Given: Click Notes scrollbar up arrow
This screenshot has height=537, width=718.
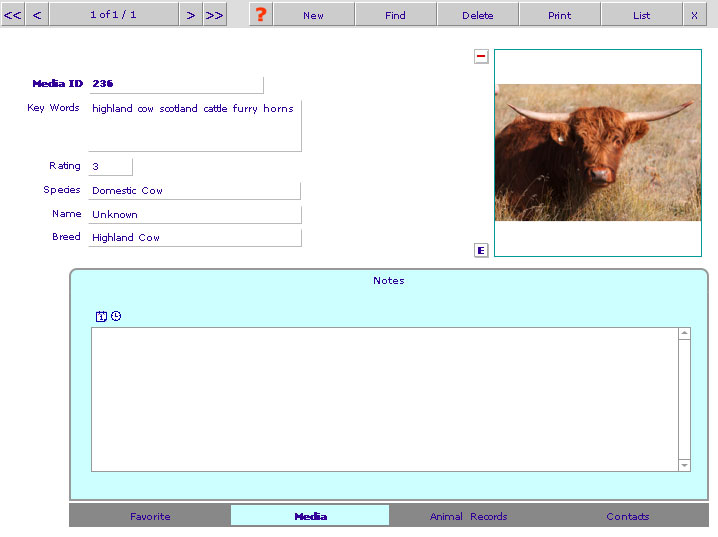Looking at the screenshot, I should point(684,333).
